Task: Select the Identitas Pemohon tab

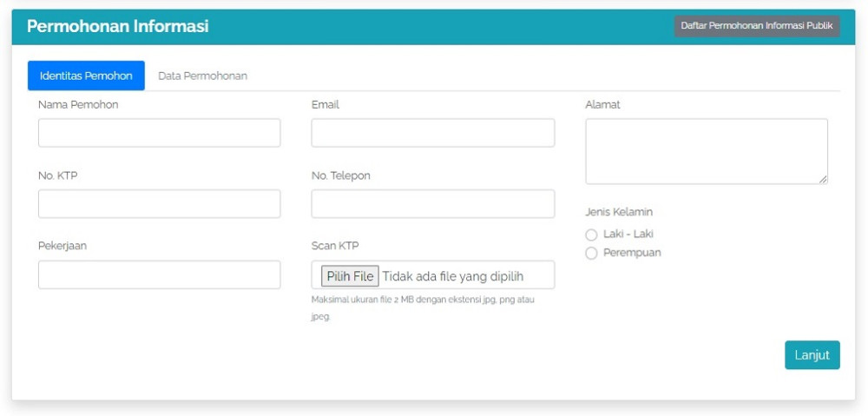Action: pos(86,76)
